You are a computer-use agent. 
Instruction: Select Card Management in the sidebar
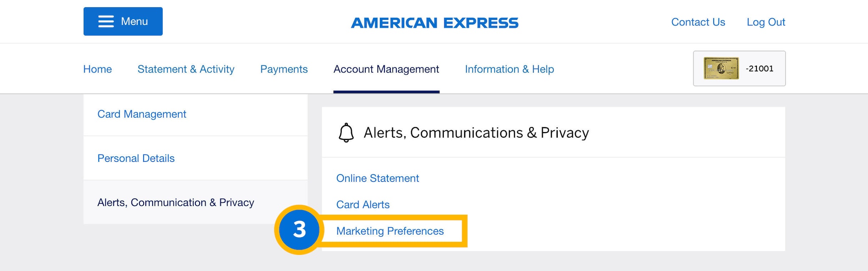142,114
